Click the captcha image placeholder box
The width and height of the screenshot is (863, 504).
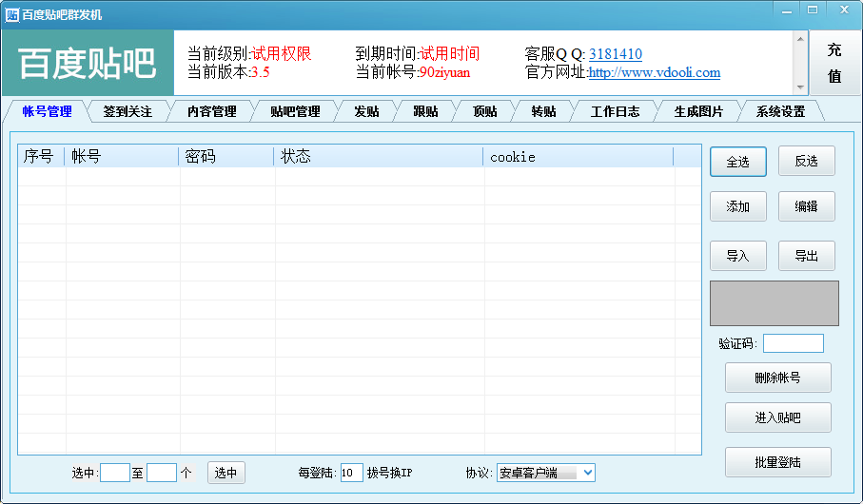coord(775,303)
